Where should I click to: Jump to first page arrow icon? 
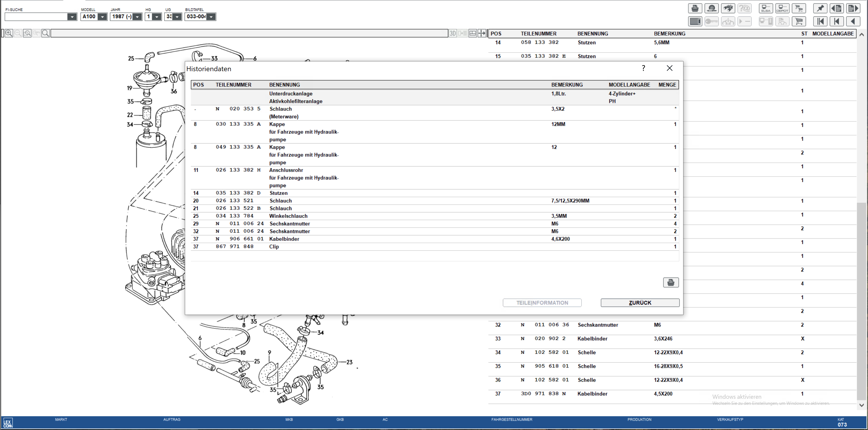[820, 22]
